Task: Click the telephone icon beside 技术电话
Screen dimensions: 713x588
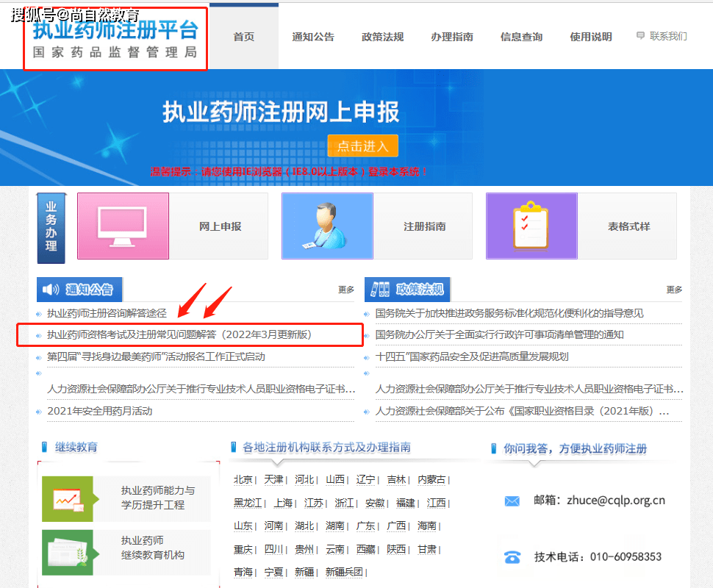Action: coord(512,557)
